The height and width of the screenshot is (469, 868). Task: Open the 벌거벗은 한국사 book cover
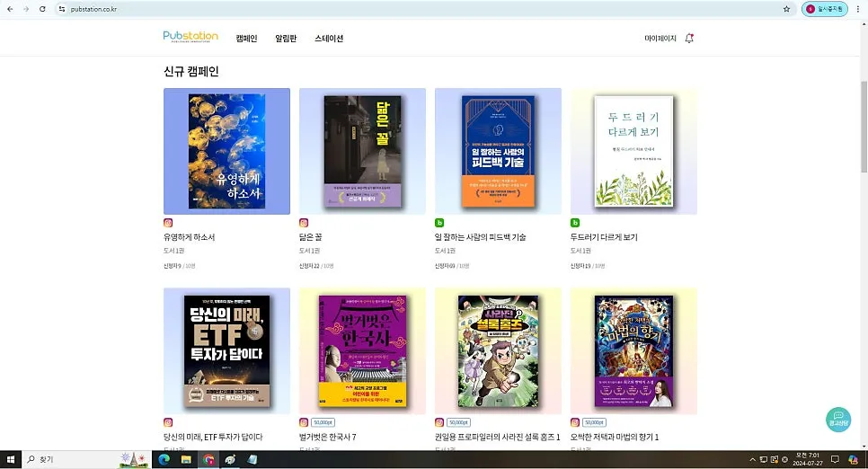coord(362,351)
